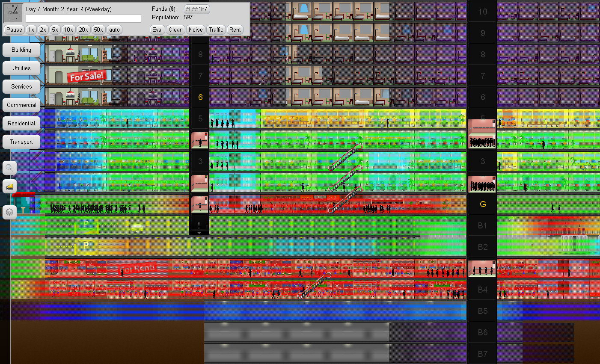Open the gear settings icon
The width and height of the screenshot is (600, 364).
click(x=9, y=212)
